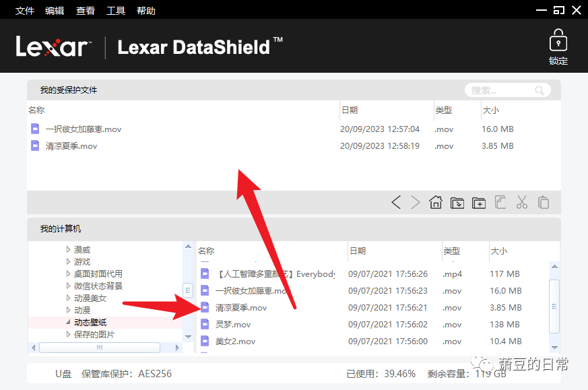Viewport: 588px width, 390px height.
Task: Click the new folder plus icon
Action: [x=479, y=203]
